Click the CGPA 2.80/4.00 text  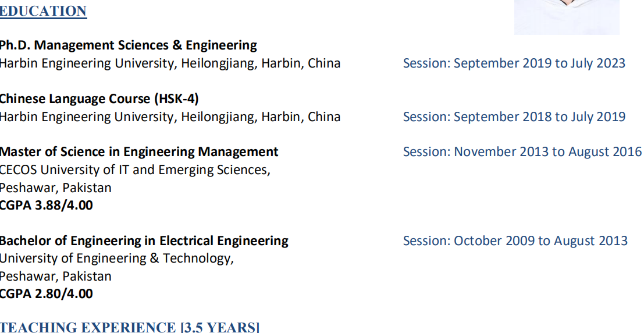(46, 293)
